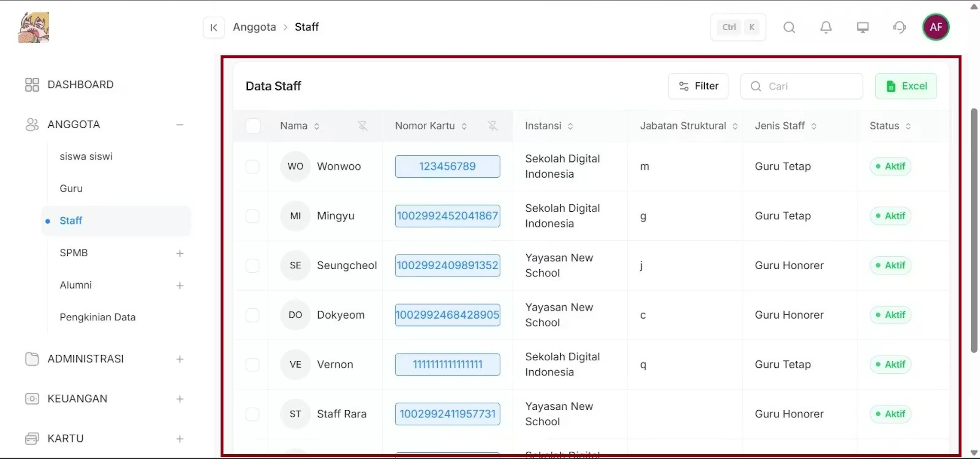The image size is (980, 459).
Task: Expand the KEUANGAN menu section
Action: 180,399
